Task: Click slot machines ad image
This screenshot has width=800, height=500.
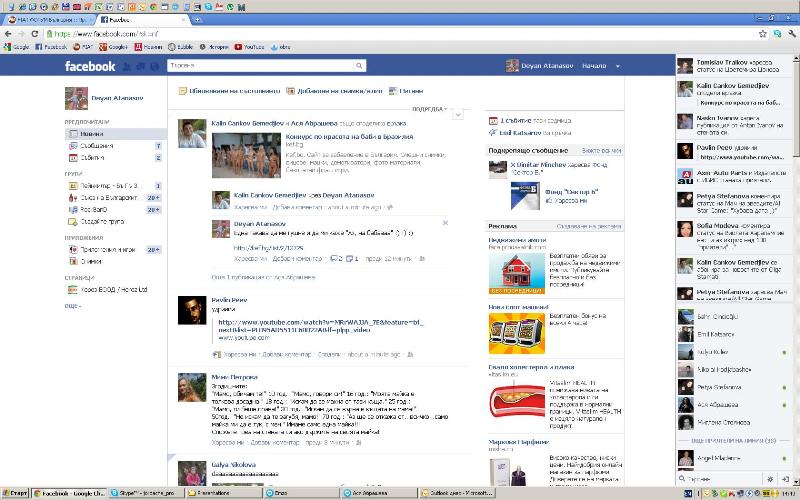Action: tap(517, 333)
